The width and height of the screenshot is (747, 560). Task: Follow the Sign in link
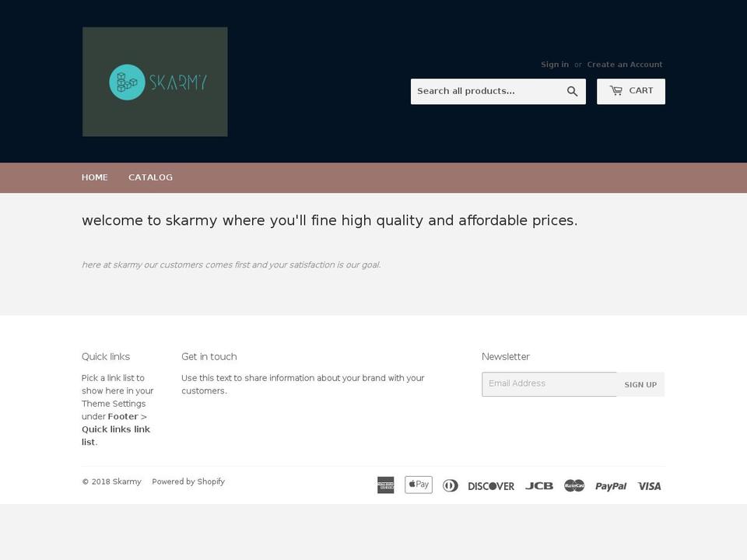tap(555, 65)
